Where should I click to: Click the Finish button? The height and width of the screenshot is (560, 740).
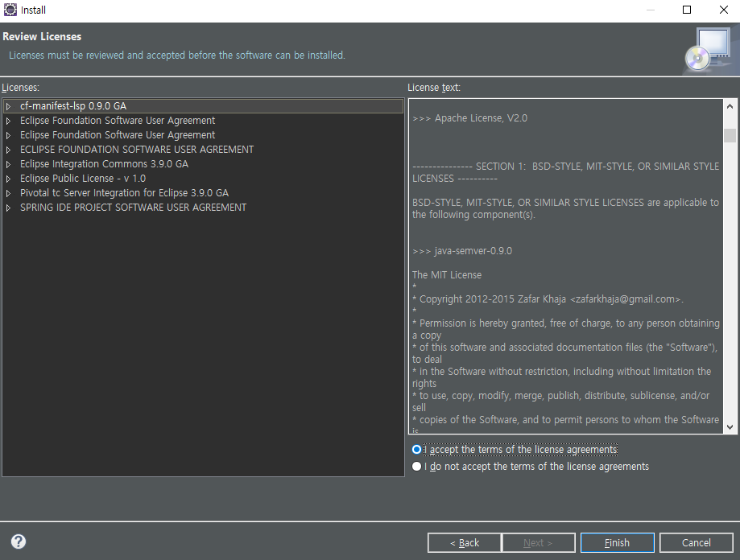pos(618,542)
